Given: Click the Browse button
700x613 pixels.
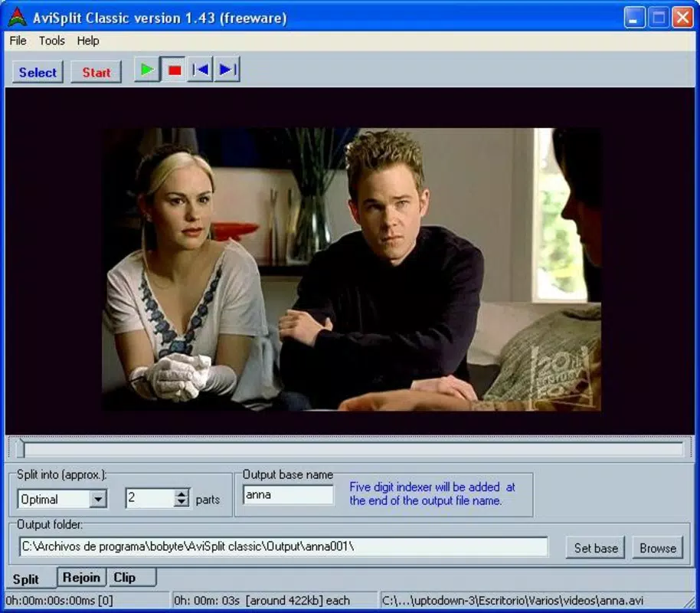Looking at the screenshot, I should point(658,548).
